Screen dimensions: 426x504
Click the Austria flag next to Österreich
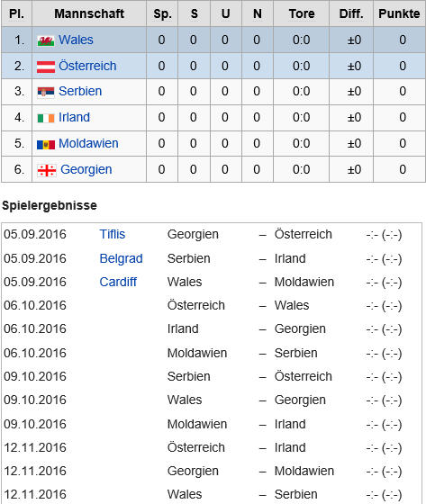coord(46,67)
